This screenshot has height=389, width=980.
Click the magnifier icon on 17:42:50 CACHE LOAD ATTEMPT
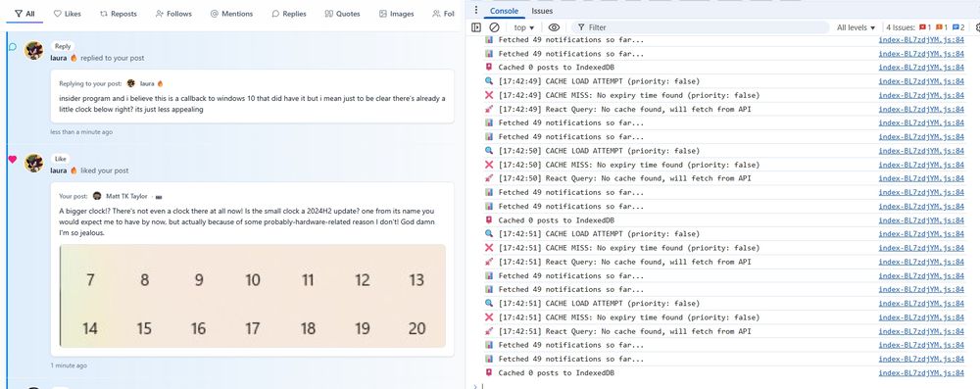pyautogui.click(x=489, y=151)
